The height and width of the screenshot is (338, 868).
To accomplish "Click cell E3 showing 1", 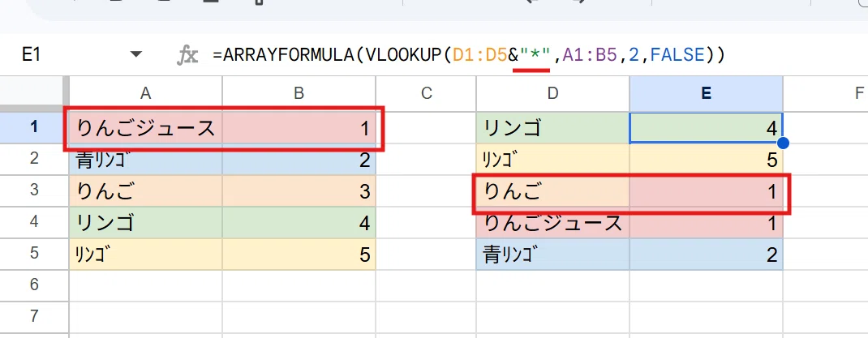I will 706,190.
